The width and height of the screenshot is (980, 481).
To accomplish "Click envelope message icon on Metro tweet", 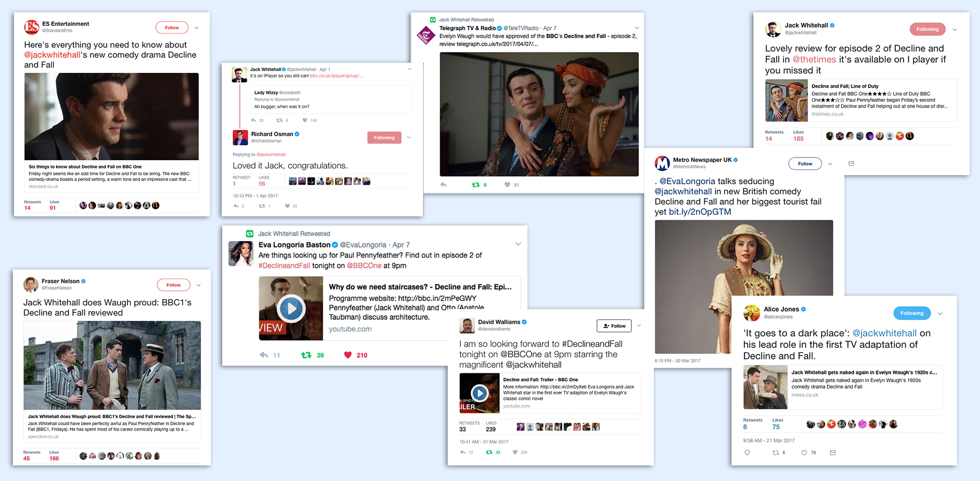I will [x=851, y=164].
